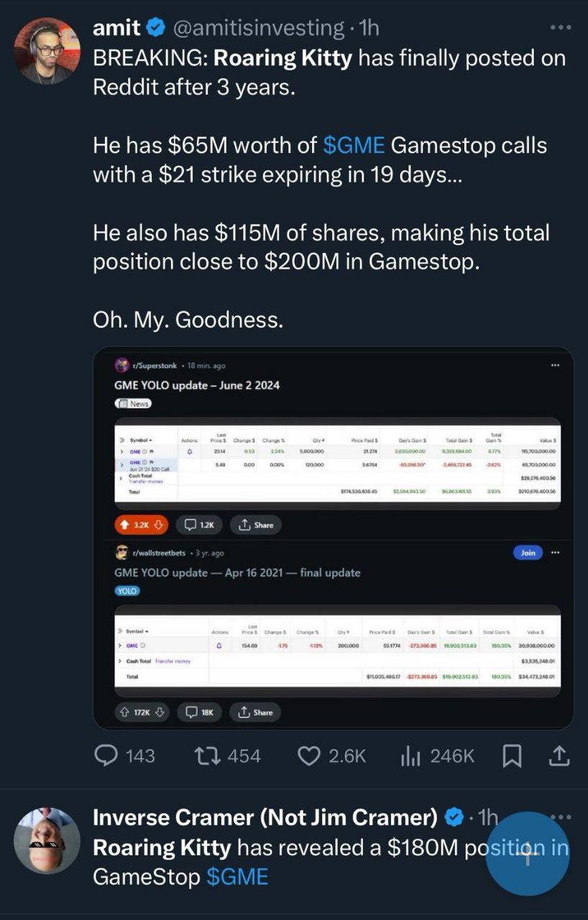Share amit's tweet via share icon
The width and height of the screenshot is (588, 920).
point(559,756)
